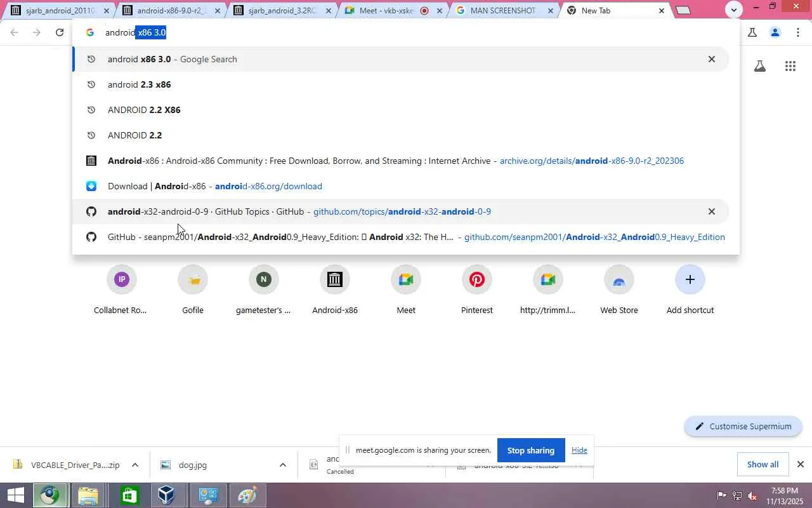Select the 'android x86 3.0 - Google Search' suggestion
Screen dimensions: 812x508
point(400,59)
